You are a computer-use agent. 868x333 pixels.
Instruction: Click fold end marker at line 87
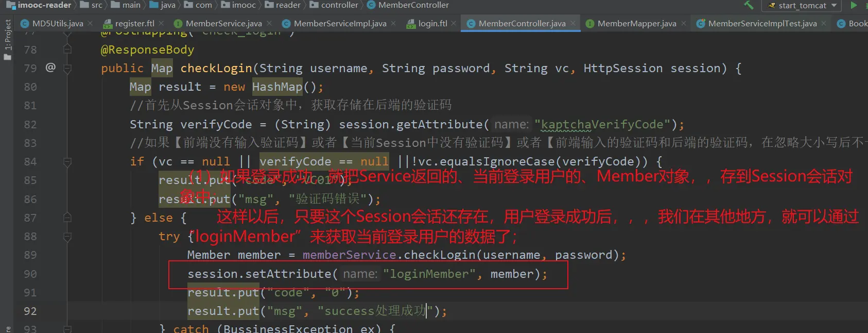67,218
